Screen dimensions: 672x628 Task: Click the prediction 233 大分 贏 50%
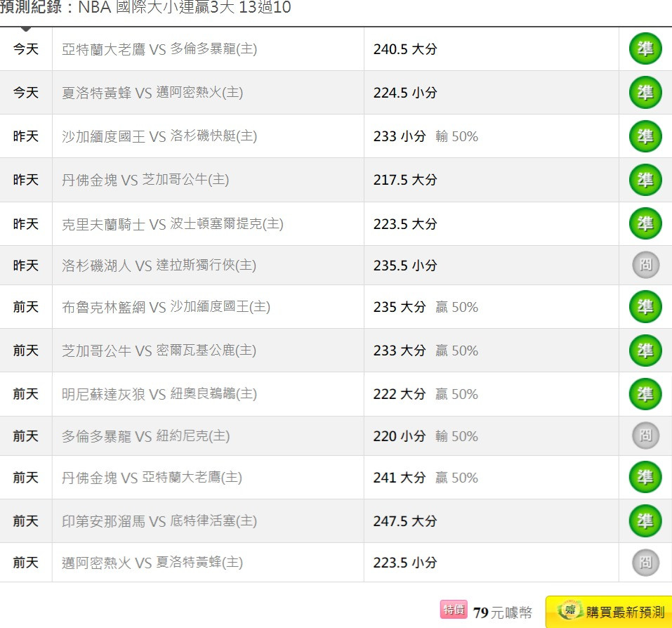point(426,351)
